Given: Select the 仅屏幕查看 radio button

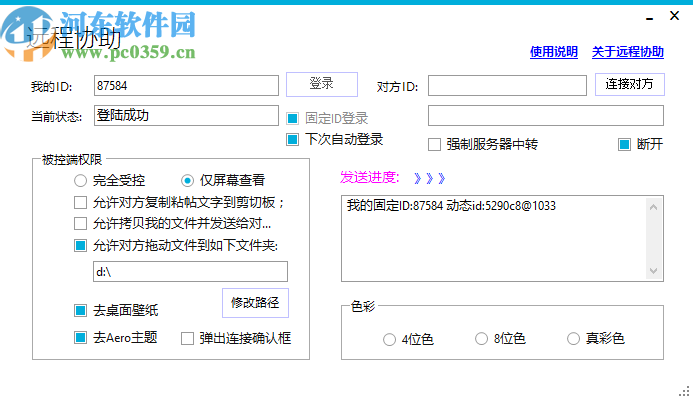Looking at the screenshot, I should 187,180.
